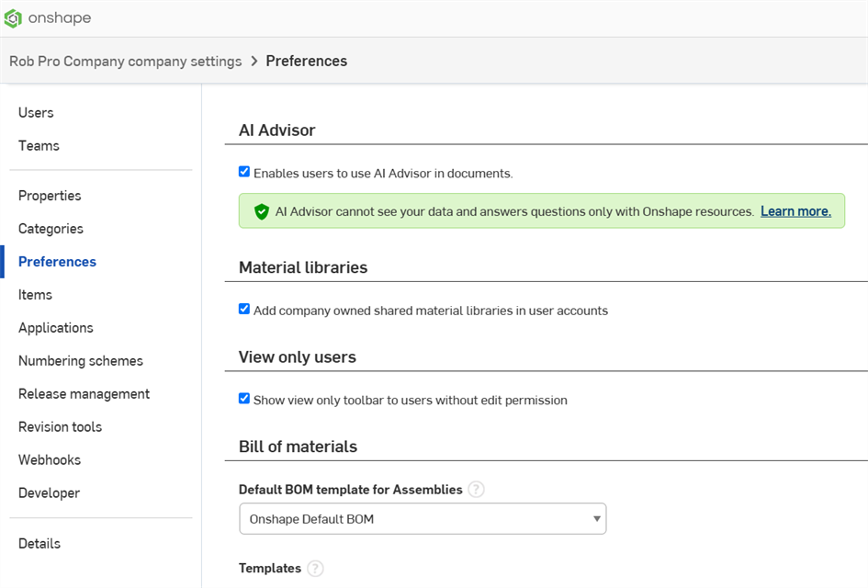Open the Developer section
868x588 pixels.
48,492
